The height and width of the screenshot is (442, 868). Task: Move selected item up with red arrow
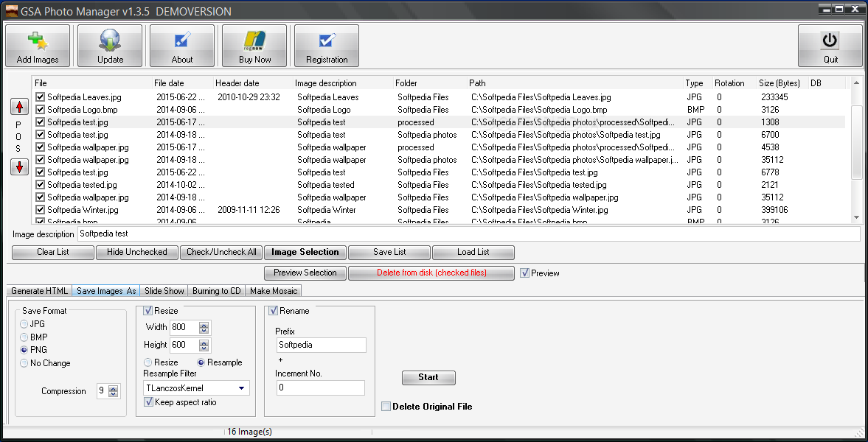click(19, 107)
